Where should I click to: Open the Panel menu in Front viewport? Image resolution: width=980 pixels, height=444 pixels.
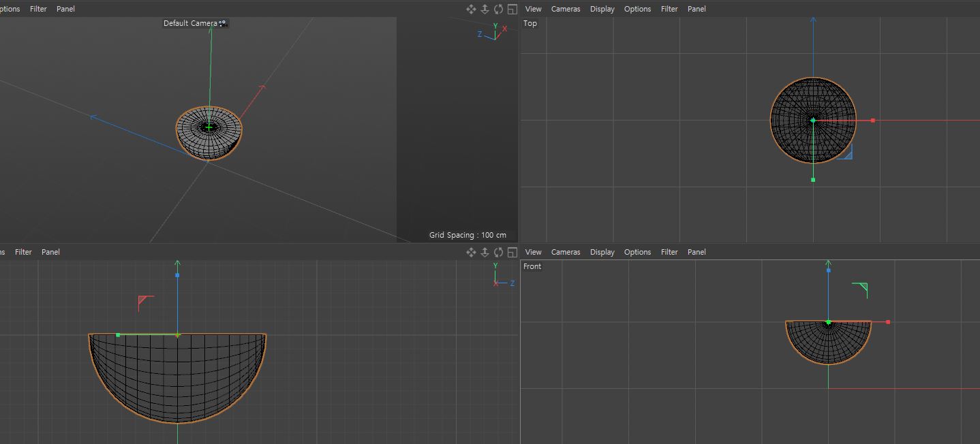point(696,252)
